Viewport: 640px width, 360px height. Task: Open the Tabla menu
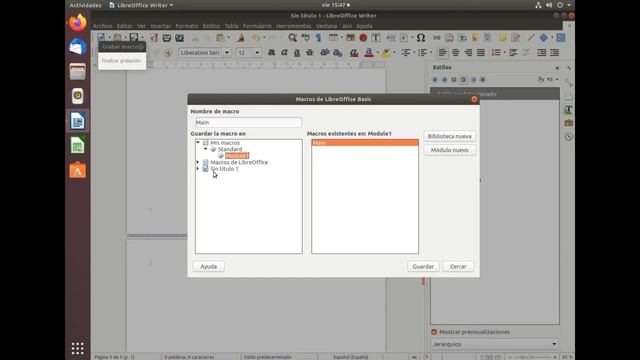231,26
